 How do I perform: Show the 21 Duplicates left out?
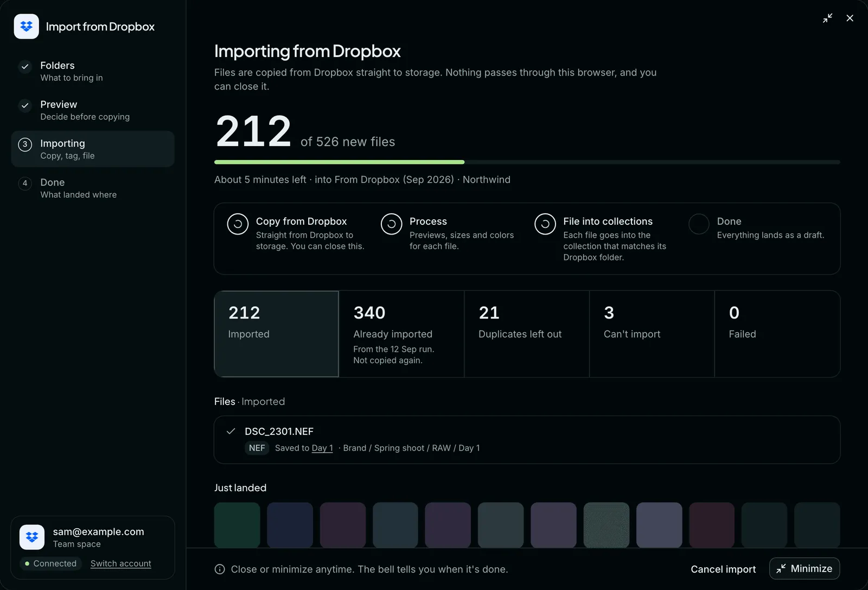click(527, 334)
